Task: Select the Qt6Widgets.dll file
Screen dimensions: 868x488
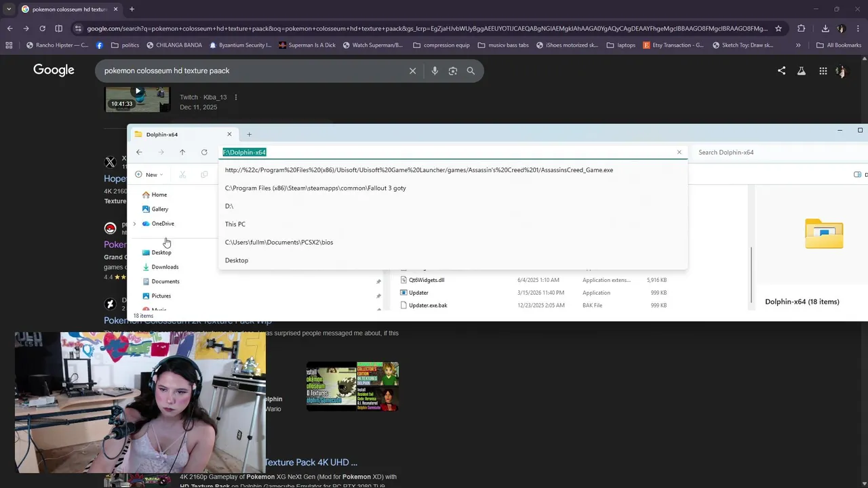Action: (x=426, y=280)
